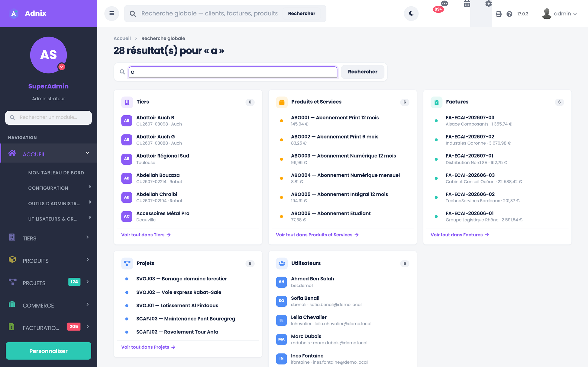Click the Commerce briefcase icon

tap(12, 304)
